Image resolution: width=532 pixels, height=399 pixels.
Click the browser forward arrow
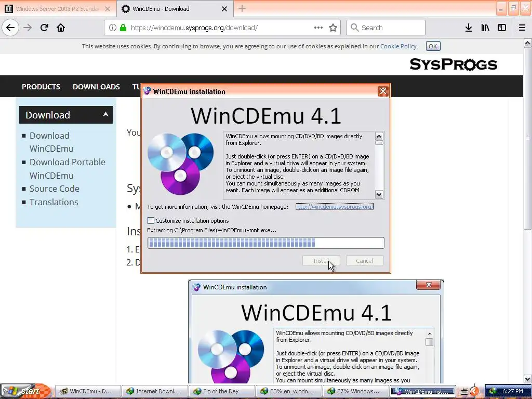28,28
